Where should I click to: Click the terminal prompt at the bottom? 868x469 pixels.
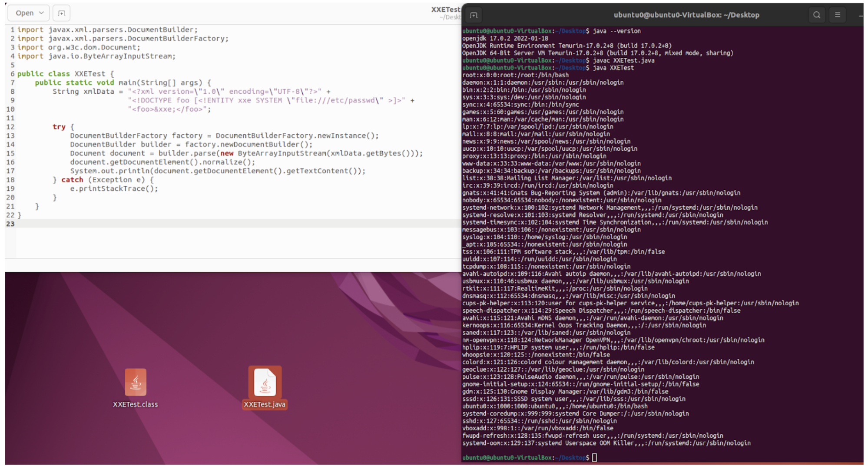click(594, 457)
